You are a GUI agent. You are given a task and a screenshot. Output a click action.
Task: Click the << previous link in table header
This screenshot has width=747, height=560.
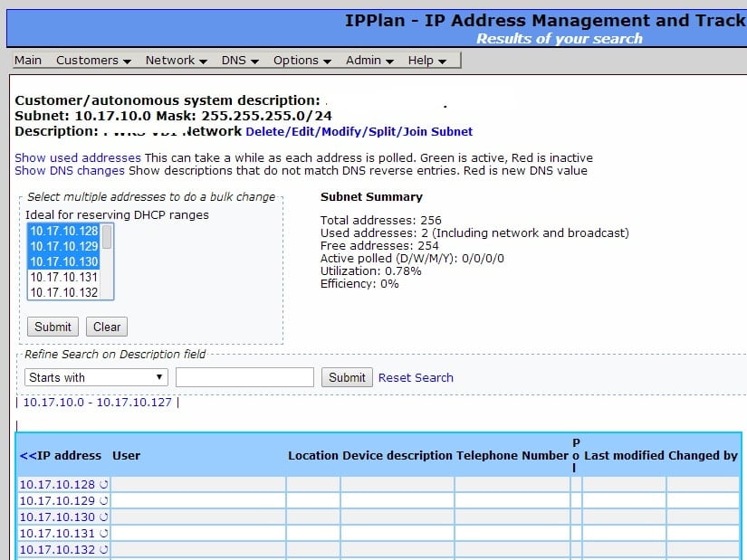point(28,456)
